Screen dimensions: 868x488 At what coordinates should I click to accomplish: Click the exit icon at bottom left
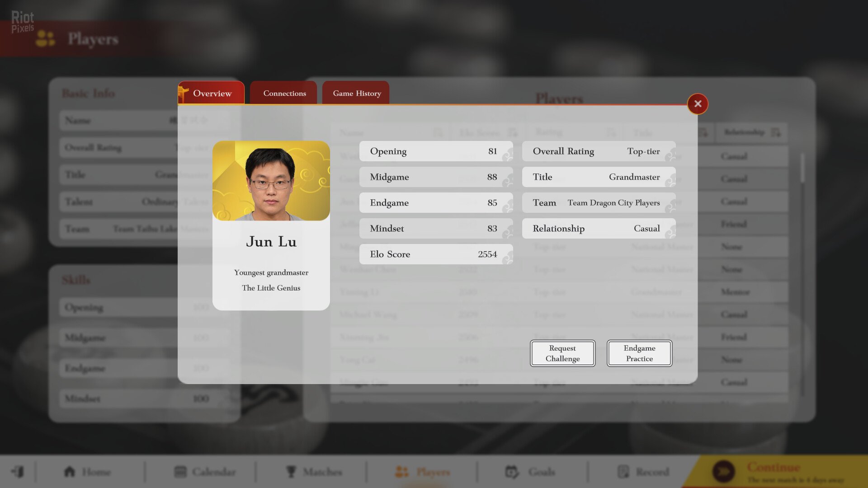(x=17, y=472)
